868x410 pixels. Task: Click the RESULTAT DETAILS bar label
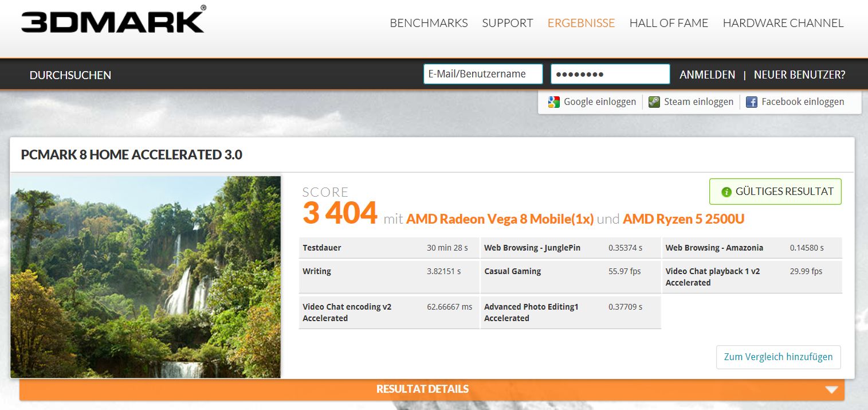pos(422,389)
